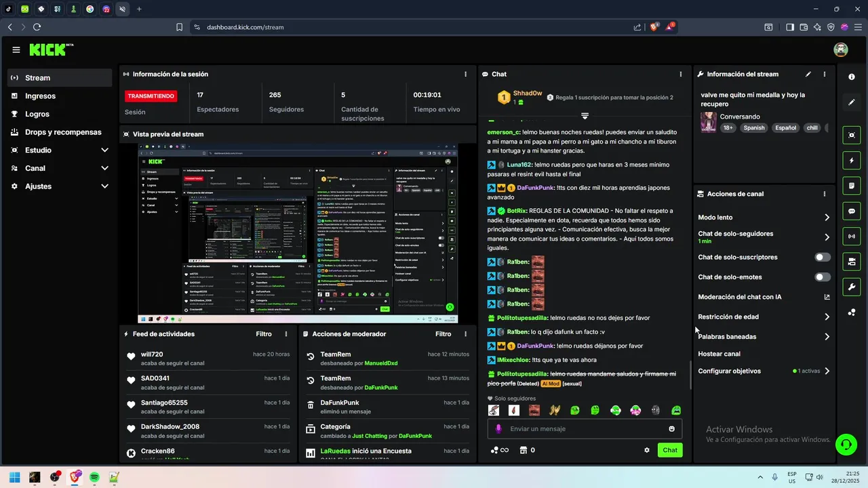
Task: Expand the Estudio sidebar section
Action: coord(60,150)
